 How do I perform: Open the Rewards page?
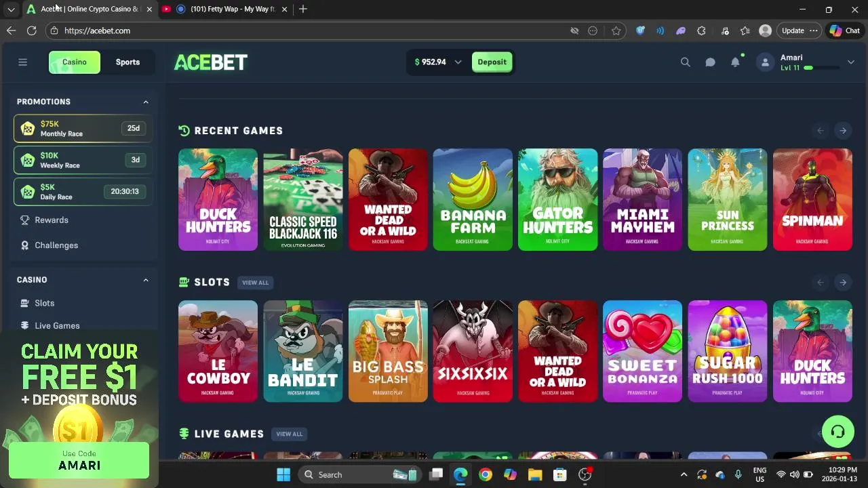point(52,220)
